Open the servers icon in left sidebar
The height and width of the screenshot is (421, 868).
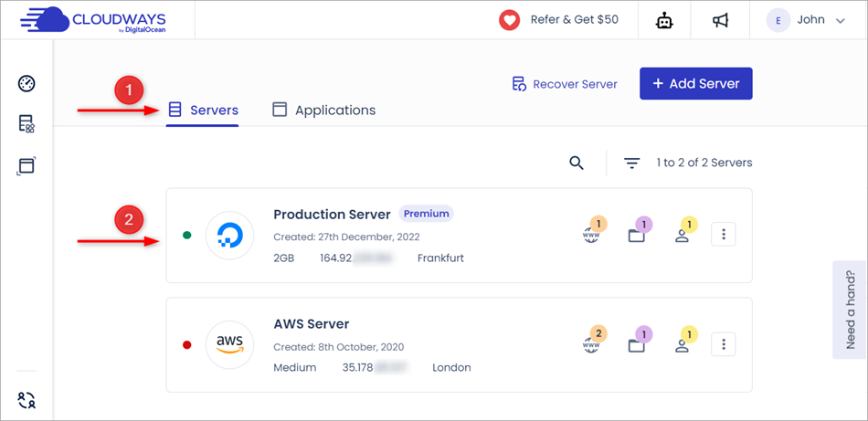(x=26, y=124)
